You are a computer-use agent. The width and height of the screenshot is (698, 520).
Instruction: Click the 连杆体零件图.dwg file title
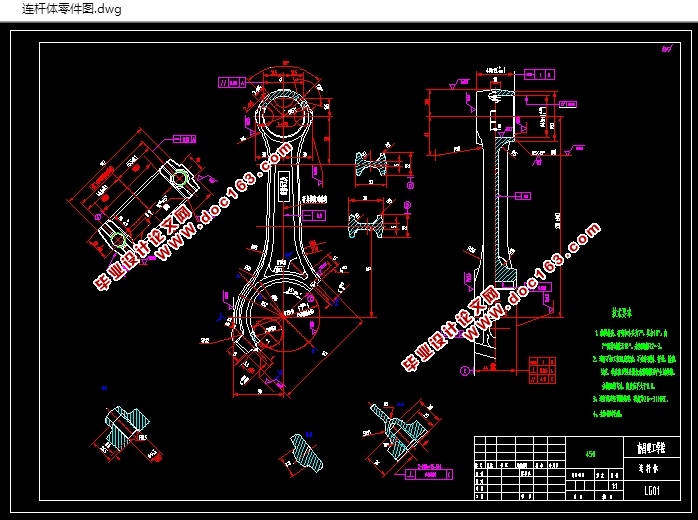(x=72, y=9)
